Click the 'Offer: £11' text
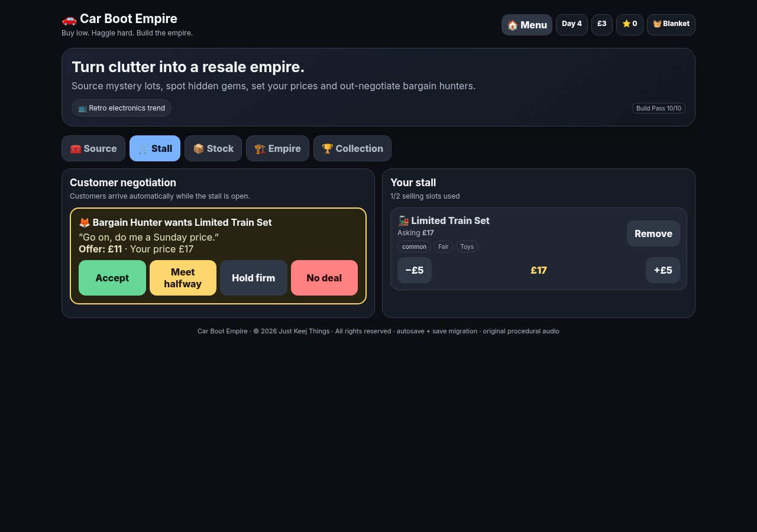This screenshot has height=532, width=757. click(101, 249)
